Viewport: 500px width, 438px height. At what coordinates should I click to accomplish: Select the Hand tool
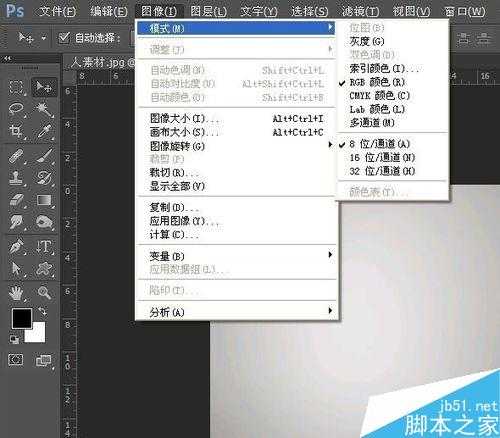[x=16, y=292]
